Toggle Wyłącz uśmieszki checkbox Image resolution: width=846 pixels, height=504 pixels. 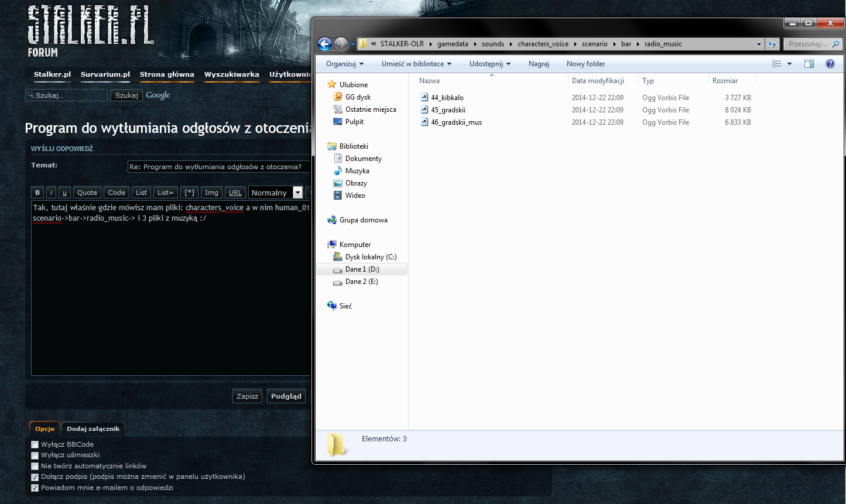click(35, 455)
